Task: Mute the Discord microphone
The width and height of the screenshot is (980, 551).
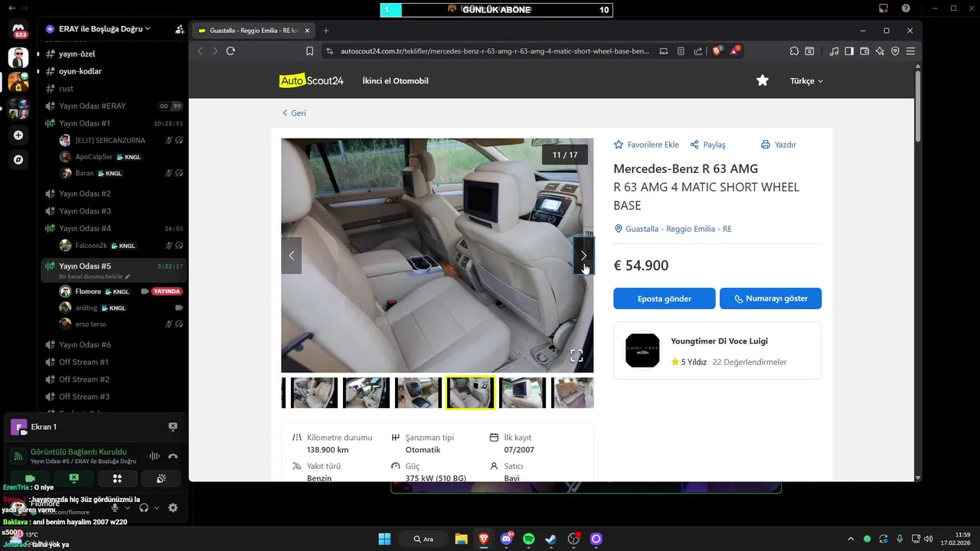Action: coord(115,507)
